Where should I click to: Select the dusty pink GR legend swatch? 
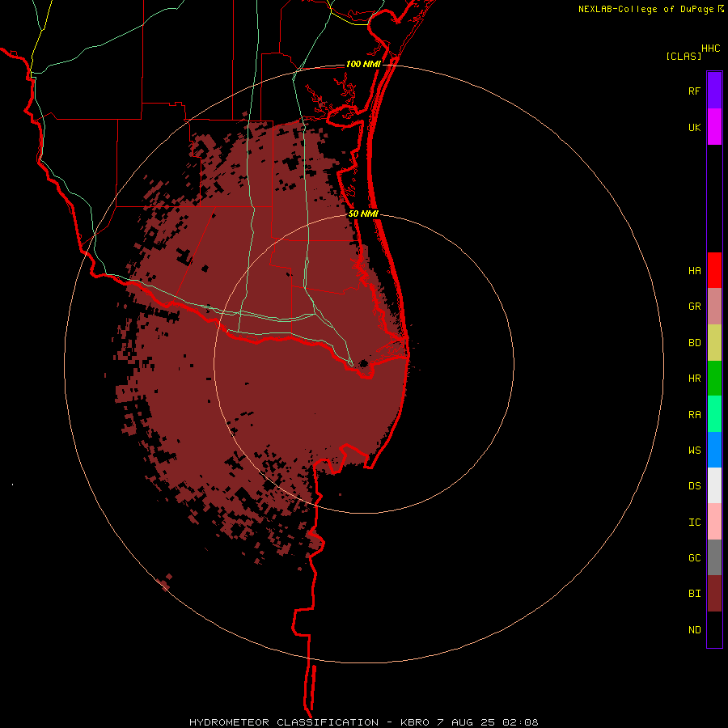(x=714, y=307)
